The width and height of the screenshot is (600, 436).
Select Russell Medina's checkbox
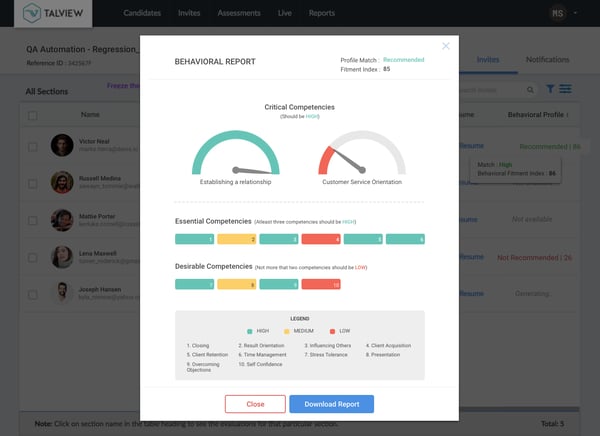[33, 184]
